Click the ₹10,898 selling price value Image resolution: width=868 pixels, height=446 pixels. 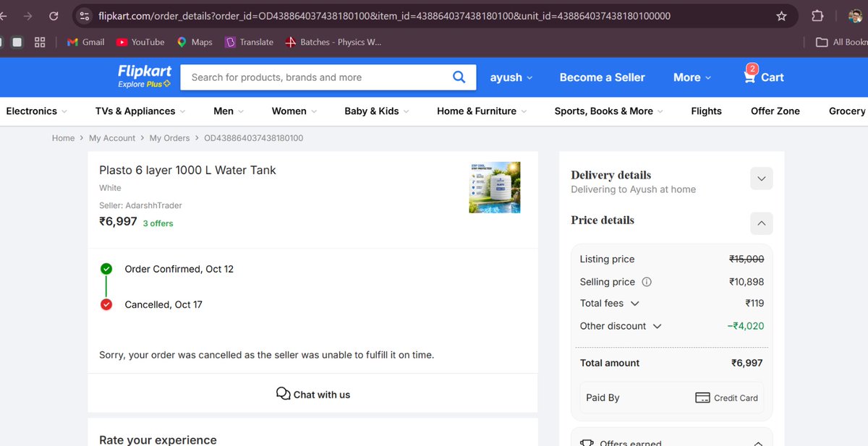pos(746,282)
